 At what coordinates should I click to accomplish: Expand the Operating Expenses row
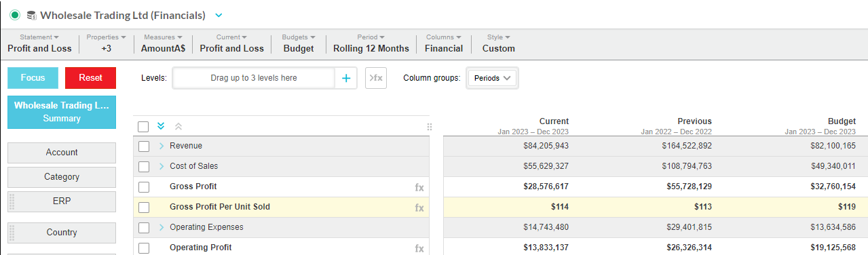[162, 227]
